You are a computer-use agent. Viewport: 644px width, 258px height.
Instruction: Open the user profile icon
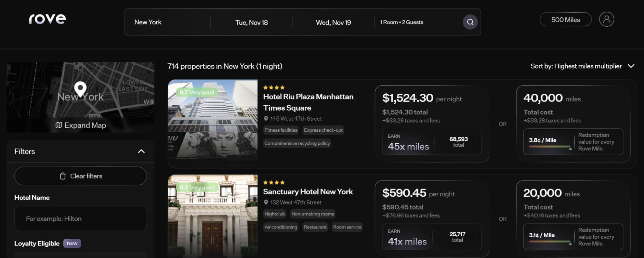point(606,19)
